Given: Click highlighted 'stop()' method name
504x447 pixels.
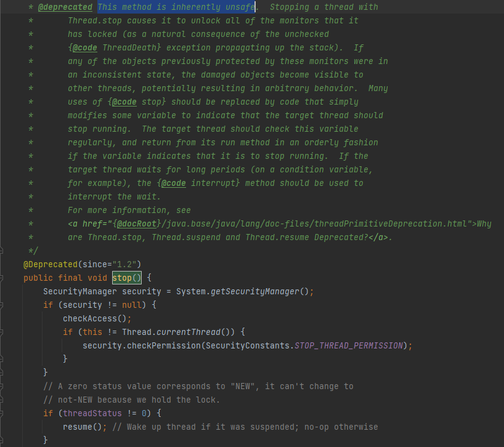Looking at the screenshot, I should [x=127, y=278].
